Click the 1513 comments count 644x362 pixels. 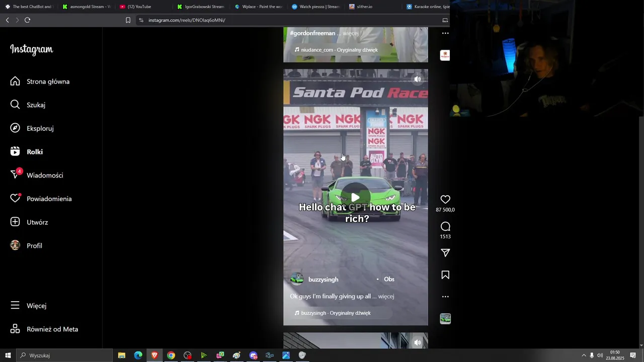pyautogui.click(x=445, y=236)
